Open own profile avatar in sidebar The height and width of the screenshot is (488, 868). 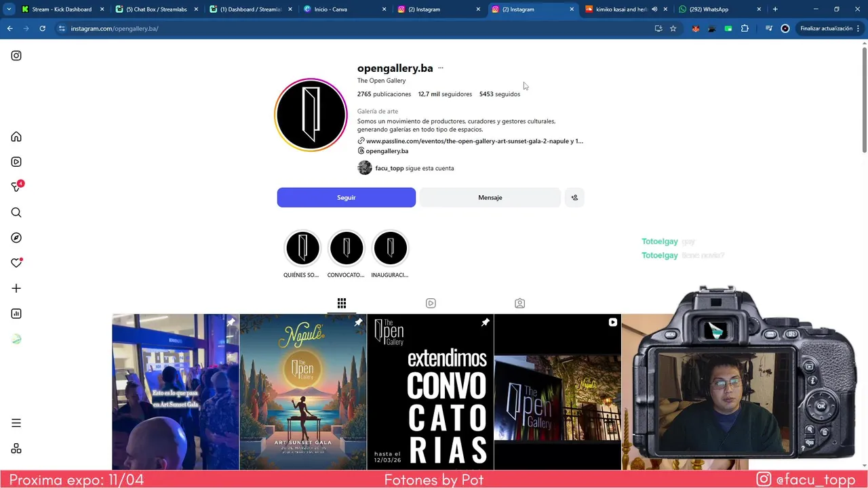[16, 339]
